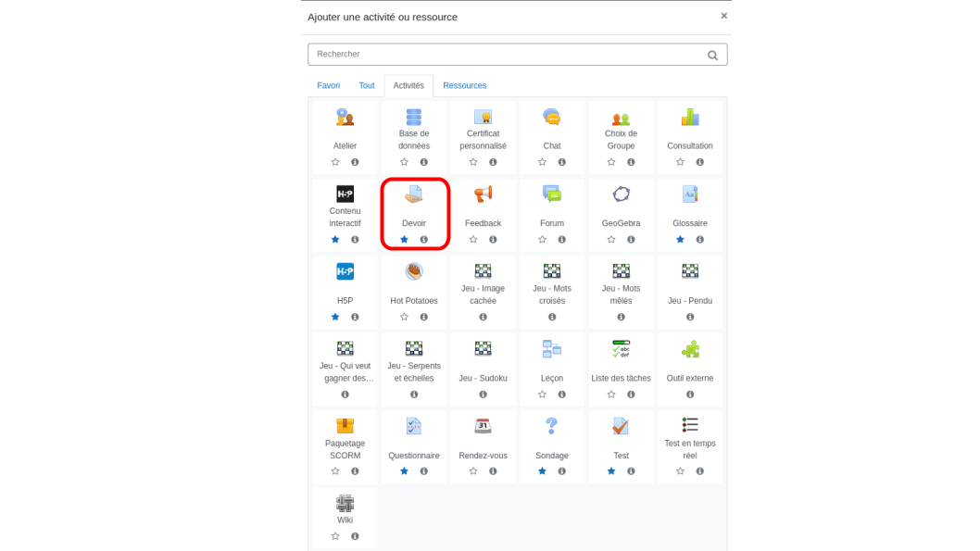Toggle the Sondage favourite star
The width and height of the screenshot is (980, 551).
point(542,471)
